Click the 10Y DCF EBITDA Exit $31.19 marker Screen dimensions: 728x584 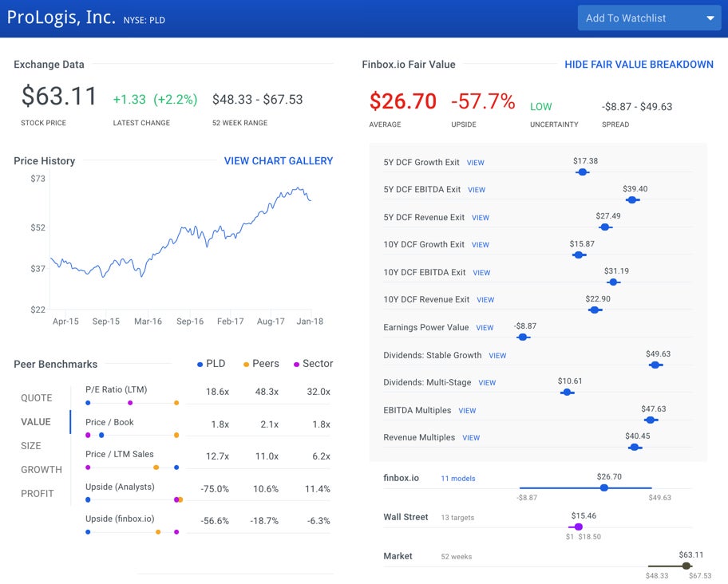(x=613, y=282)
